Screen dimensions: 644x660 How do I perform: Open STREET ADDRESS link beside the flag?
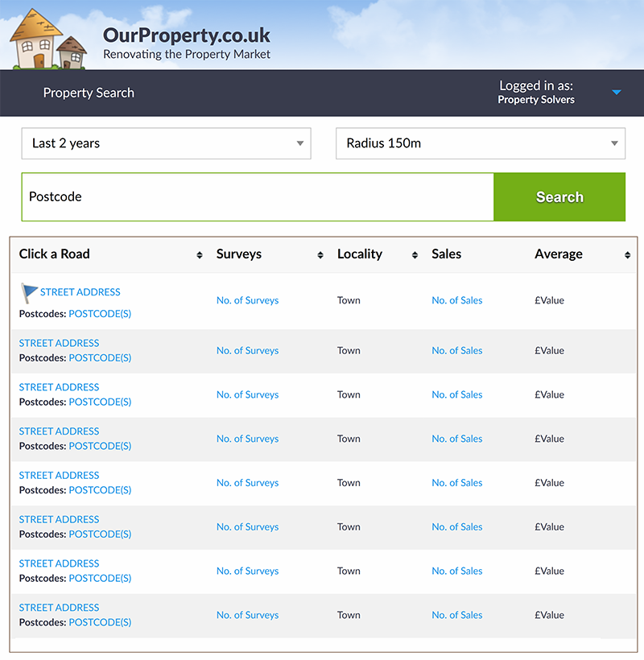pyautogui.click(x=80, y=291)
